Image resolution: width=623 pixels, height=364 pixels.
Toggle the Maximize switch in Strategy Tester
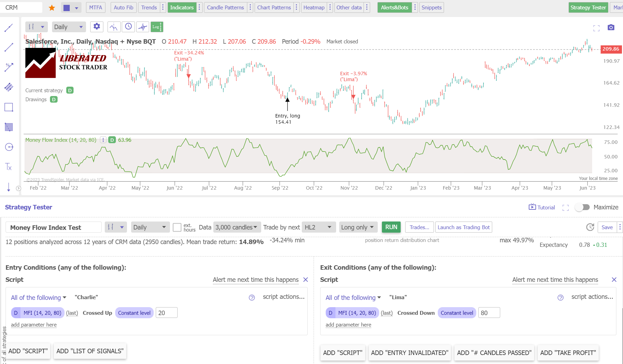(x=582, y=207)
